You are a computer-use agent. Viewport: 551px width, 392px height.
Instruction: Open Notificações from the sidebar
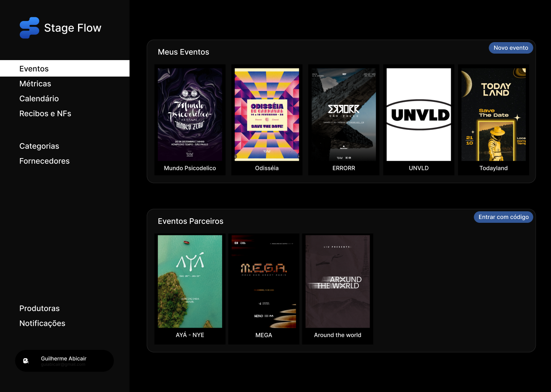[42, 323]
